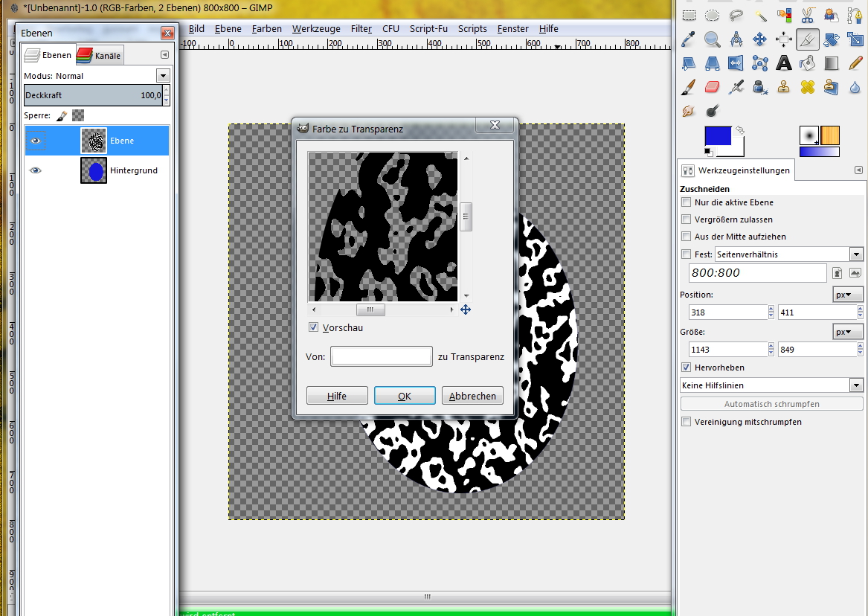The height and width of the screenshot is (616, 868).
Task: Pick the Pencil tool
Action: [855, 63]
